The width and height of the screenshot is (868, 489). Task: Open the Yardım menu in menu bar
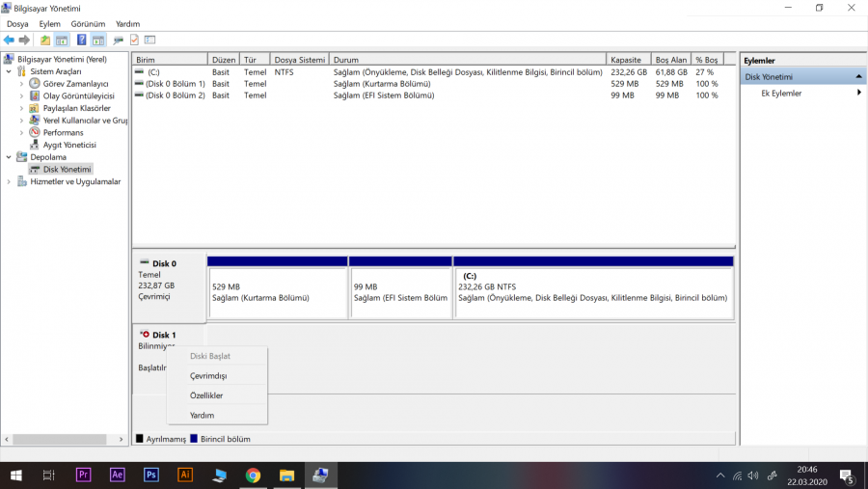(x=128, y=24)
